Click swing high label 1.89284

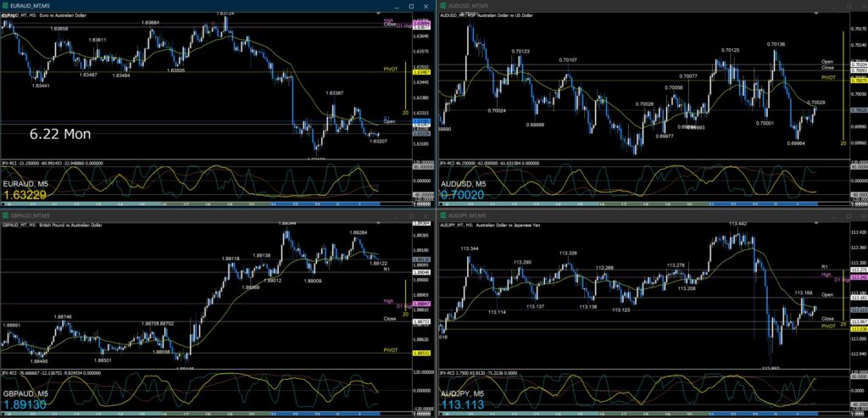[x=359, y=232]
